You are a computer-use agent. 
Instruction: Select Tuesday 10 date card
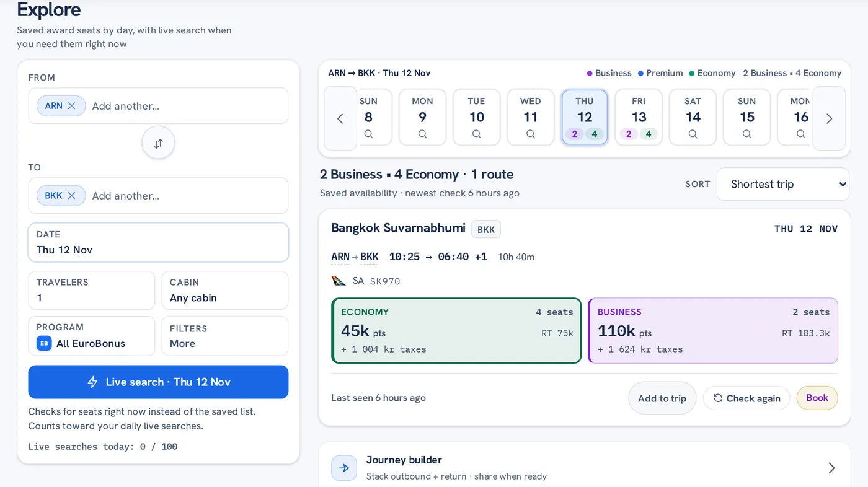[x=476, y=117]
